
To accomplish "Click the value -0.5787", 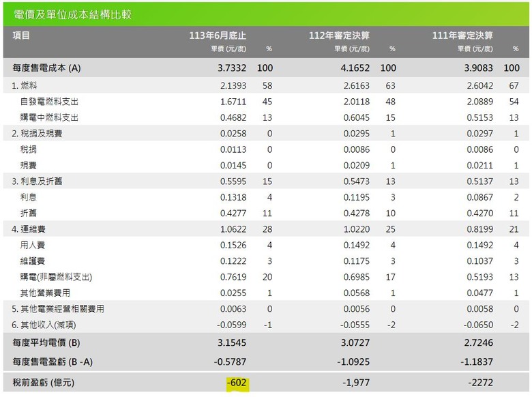I will [x=230, y=362].
